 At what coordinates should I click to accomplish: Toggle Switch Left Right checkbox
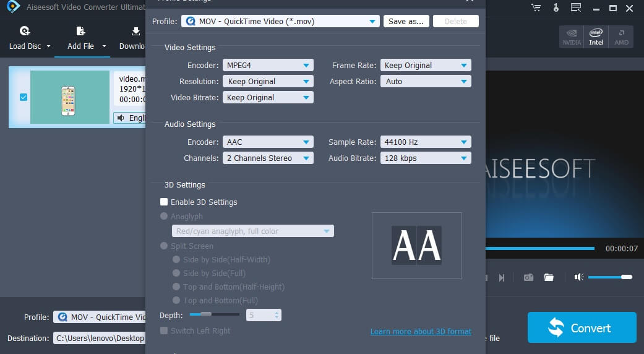(164, 330)
